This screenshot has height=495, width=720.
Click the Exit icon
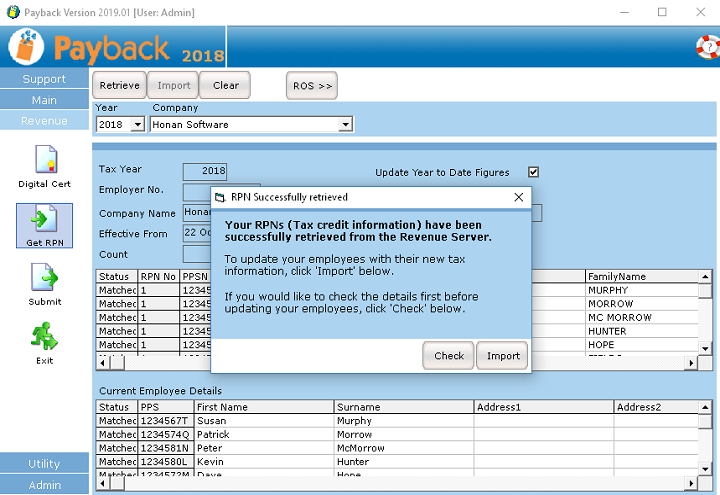45,338
